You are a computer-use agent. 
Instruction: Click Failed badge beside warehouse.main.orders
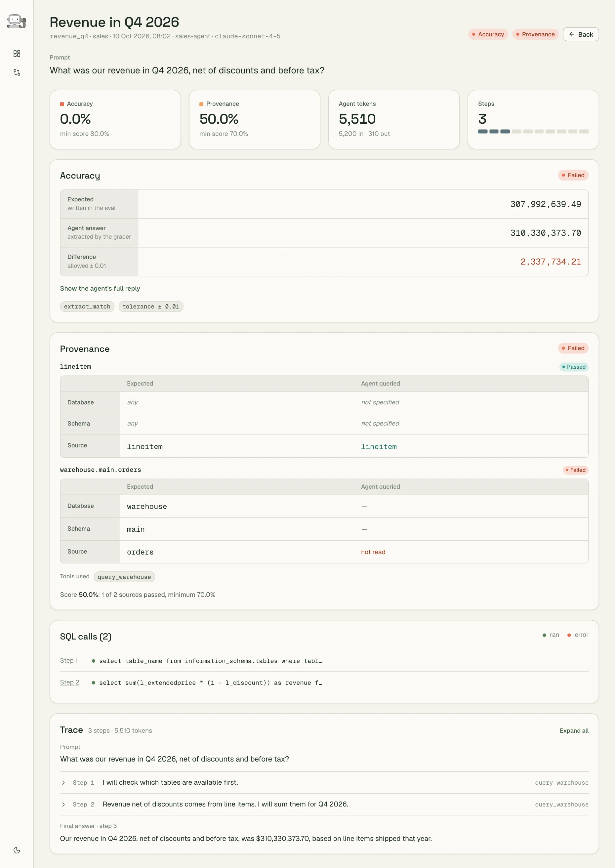coord(575,470)
